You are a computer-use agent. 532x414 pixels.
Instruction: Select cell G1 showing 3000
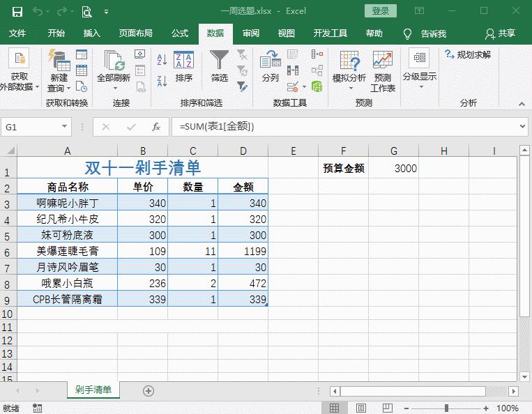click(393, 167)
